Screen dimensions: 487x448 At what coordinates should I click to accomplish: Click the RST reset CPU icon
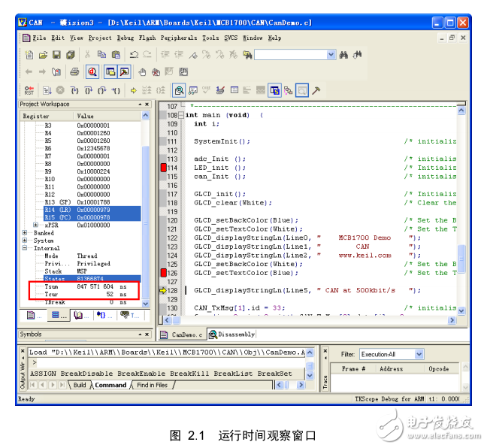point(29,90)
